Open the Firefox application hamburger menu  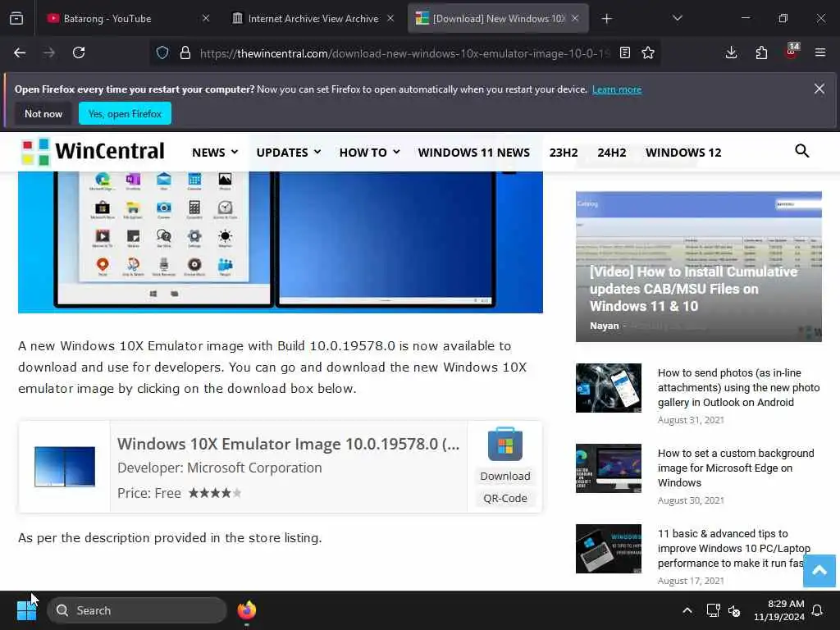[820, 52]
